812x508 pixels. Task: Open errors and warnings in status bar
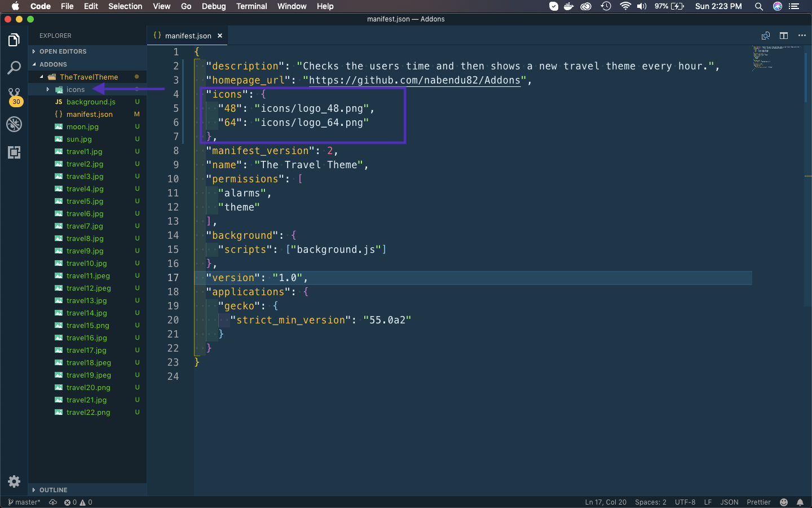[x=78, y=502]
